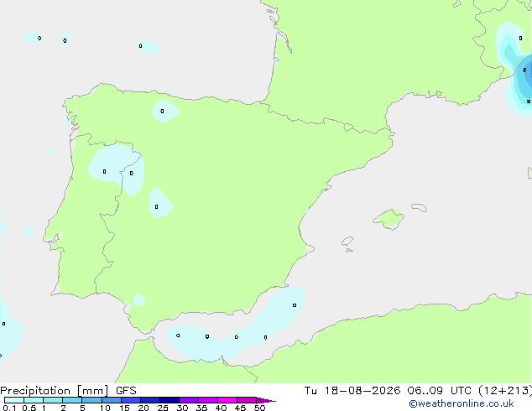Pick the 5–10 mm light blue legend swatch
532x411 pixels.
tap(91, 400)
